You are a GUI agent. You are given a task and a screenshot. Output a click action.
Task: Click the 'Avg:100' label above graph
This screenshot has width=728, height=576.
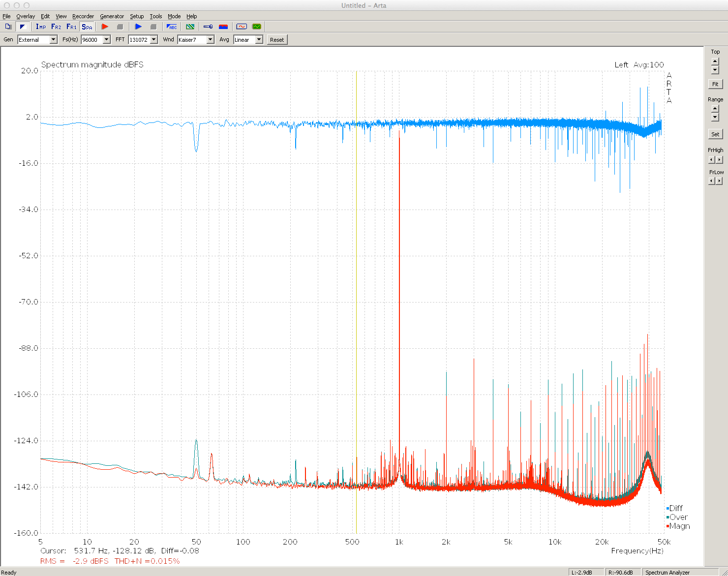point(648,65)
